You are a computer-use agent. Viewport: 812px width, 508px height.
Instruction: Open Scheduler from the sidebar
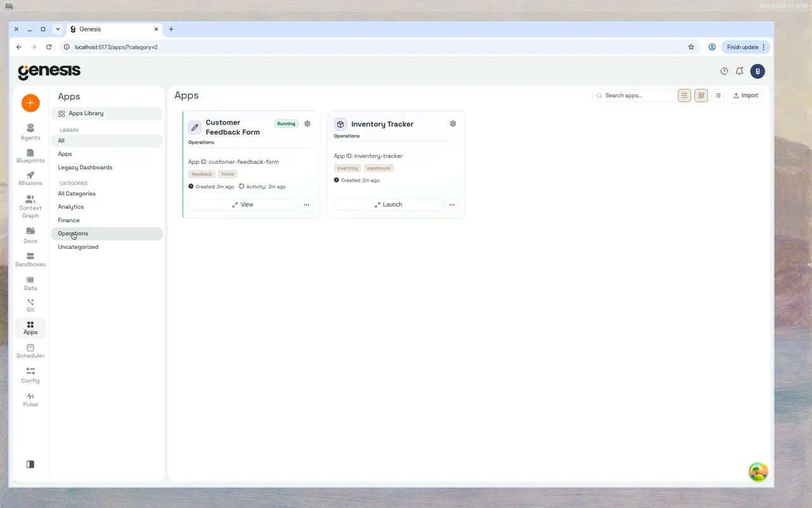pyautogui.click(x=30, y=351)
